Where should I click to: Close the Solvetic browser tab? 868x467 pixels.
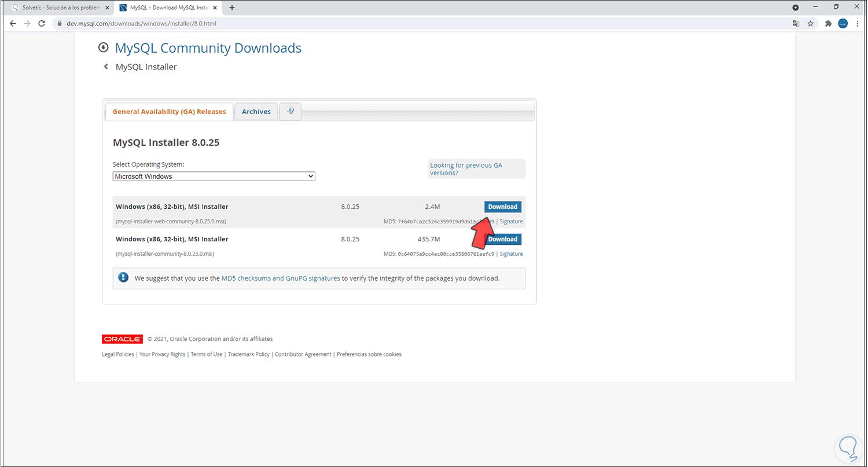[107, 8]
